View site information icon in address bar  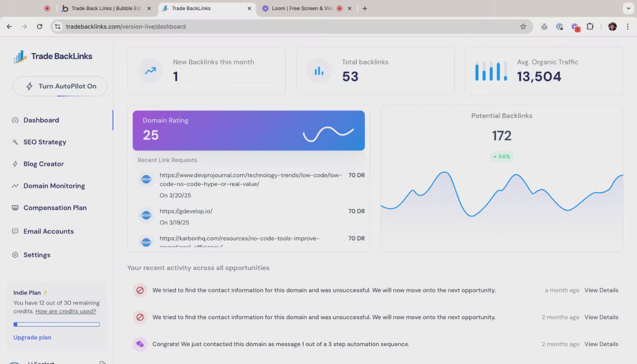[x=58, y=26]
